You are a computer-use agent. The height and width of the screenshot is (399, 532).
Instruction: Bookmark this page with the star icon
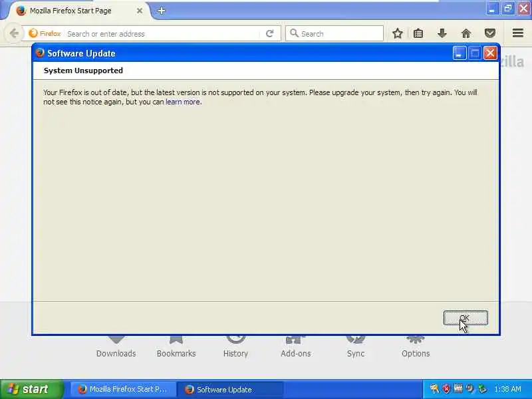click(x=398, y=33)
